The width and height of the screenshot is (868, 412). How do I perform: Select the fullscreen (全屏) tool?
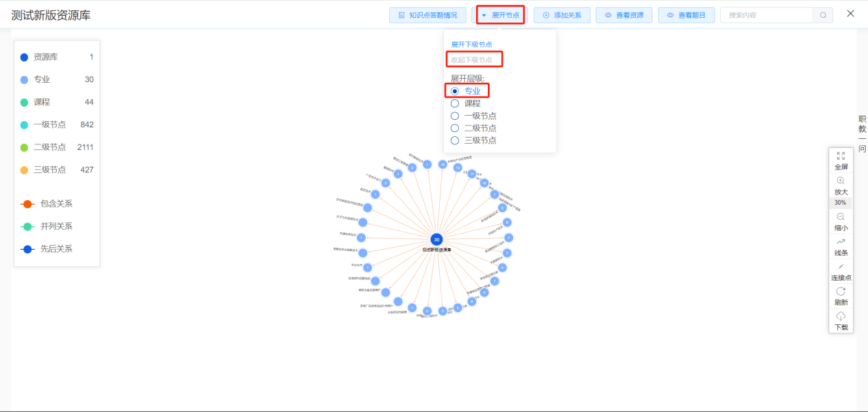point(841,161)
